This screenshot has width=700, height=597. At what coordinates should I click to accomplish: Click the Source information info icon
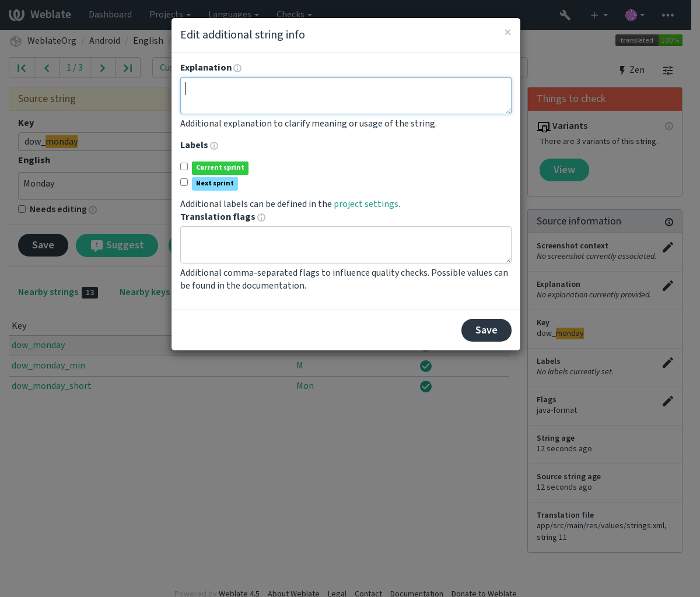(669, 222)
